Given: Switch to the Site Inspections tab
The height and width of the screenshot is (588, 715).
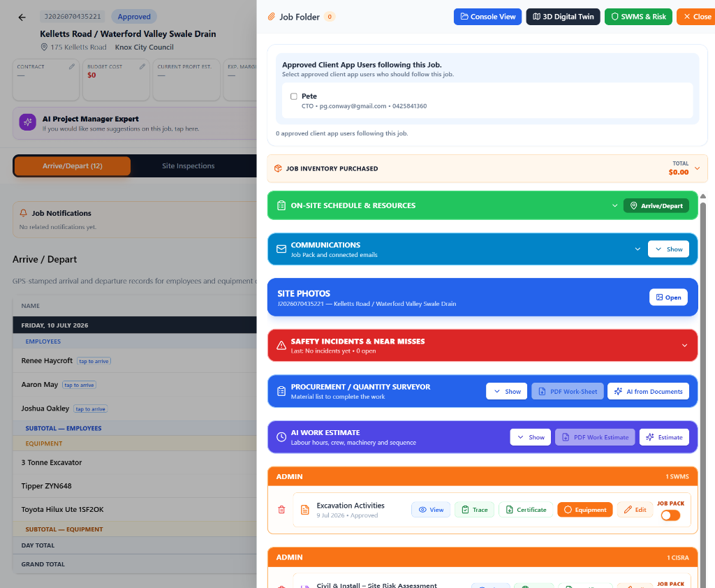Looking at the screenshot, I should [189, 166].
